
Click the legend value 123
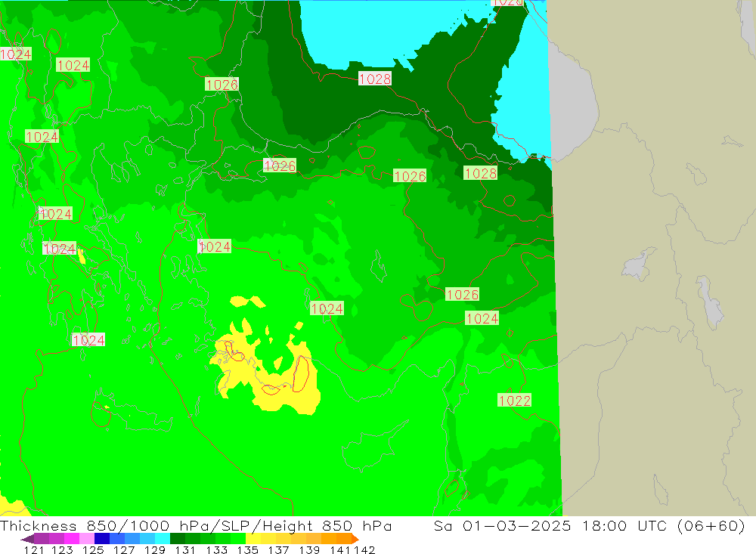62,549
